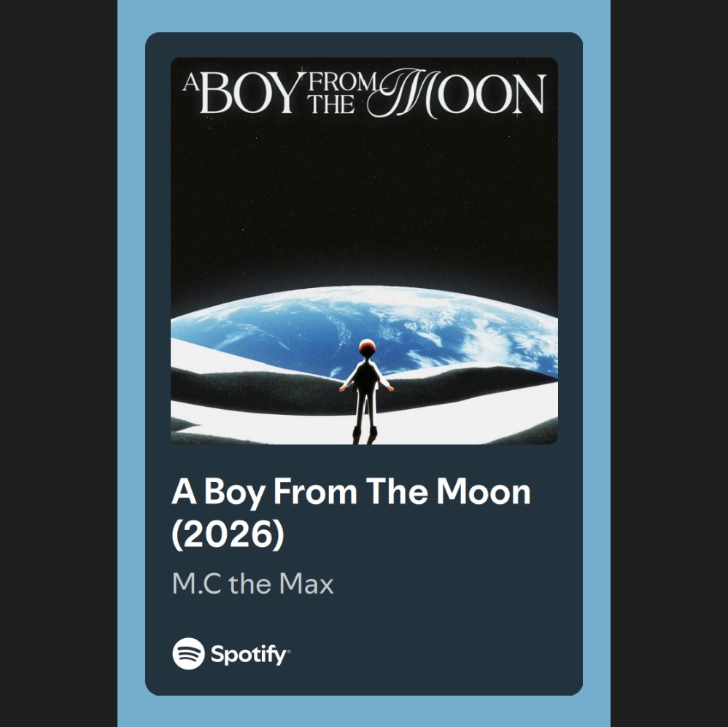The height and width of the screenshot is (727, 728).
Task: Click the Spotify circular logo icon
Action: 188,653
